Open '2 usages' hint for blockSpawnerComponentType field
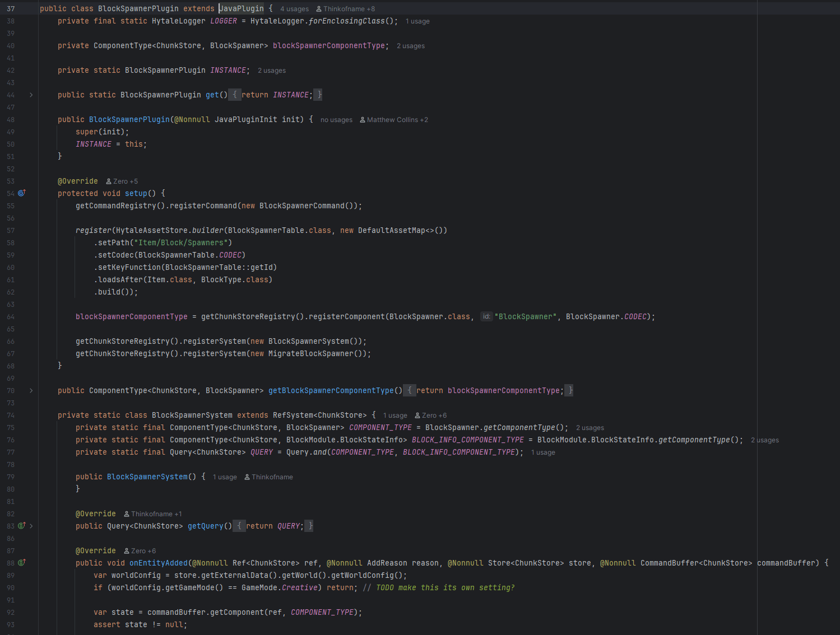This screenshot has height=635, width=840. click(410, 45)
